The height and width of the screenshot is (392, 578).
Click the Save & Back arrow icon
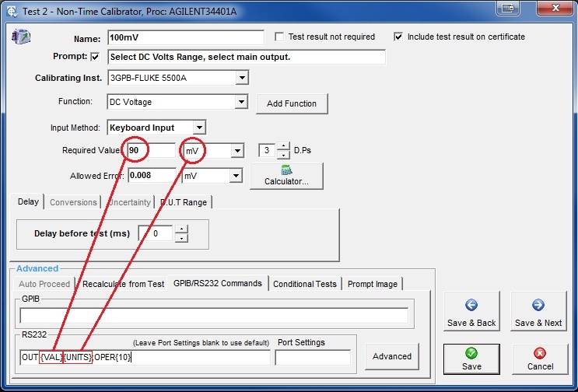(x=471, y=306)
